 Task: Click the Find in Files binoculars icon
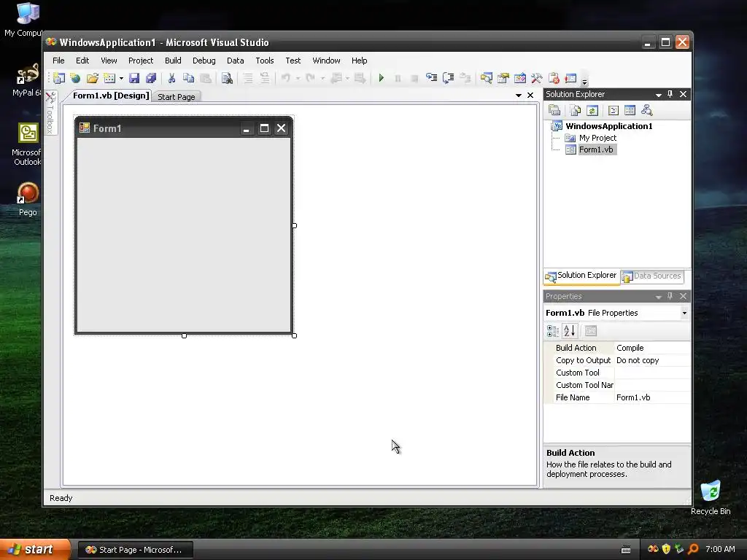(228, 78)
